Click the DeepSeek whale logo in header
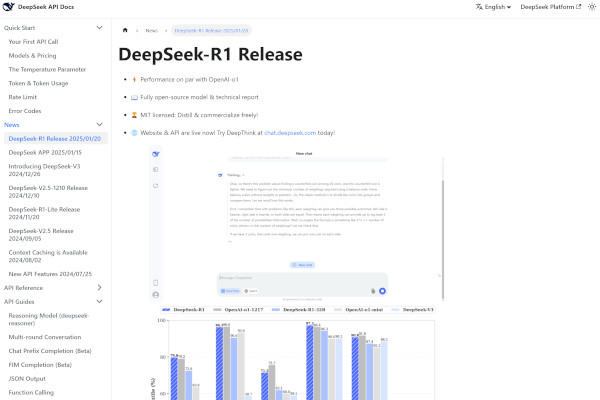Viewport: 600px width, 400px height. (x=8, y=7)
